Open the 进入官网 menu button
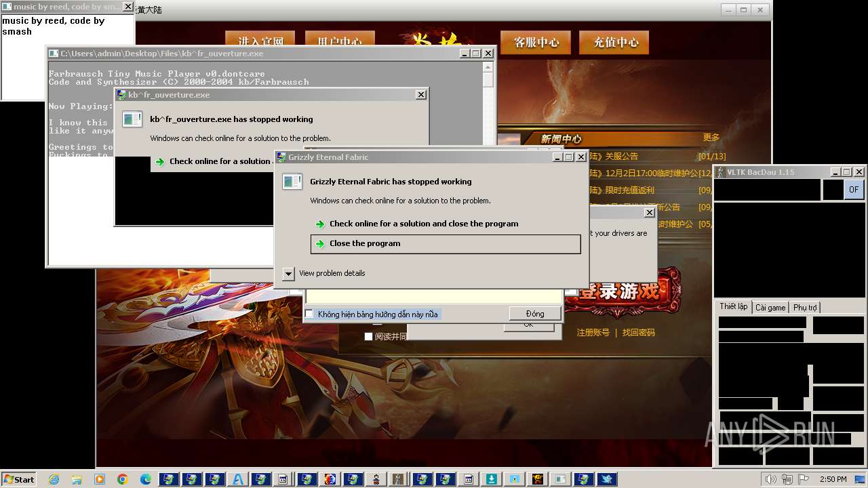 click(260, 38)
